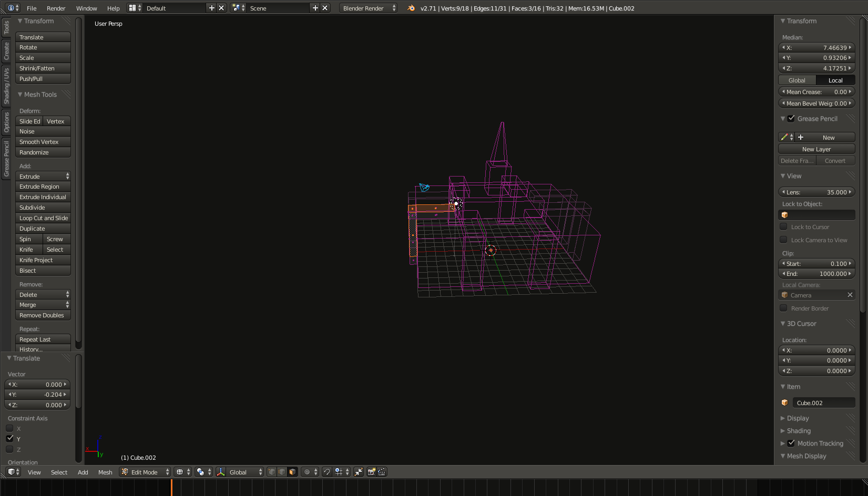The width and height of the screenshot is (868, 496).
Task: Click the OpenGL animation render clapper icon
Action: click(382, 472)
